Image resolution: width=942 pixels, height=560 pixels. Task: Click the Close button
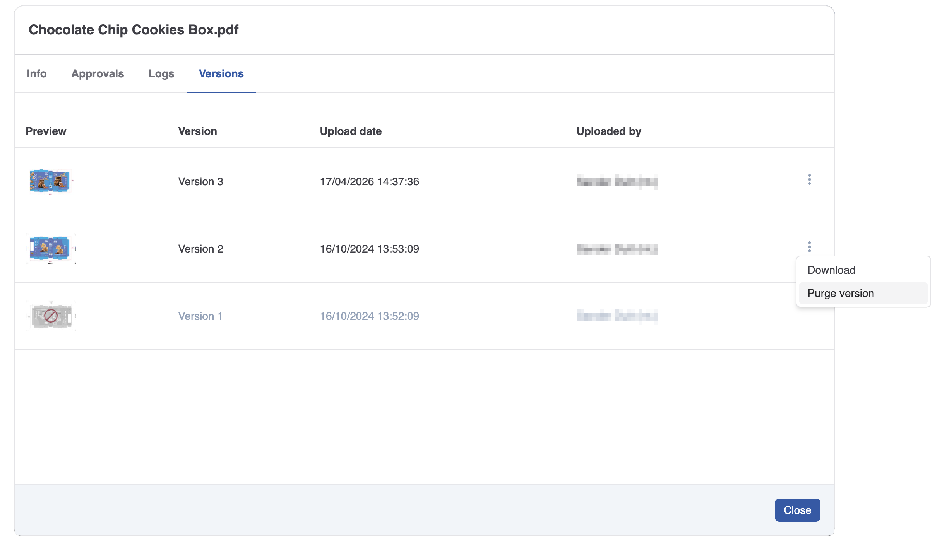797,510
